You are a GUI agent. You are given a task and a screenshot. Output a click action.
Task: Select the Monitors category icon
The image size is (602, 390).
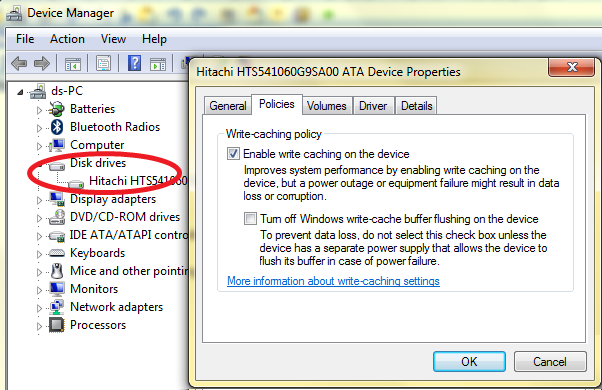(x=57, y=289)
